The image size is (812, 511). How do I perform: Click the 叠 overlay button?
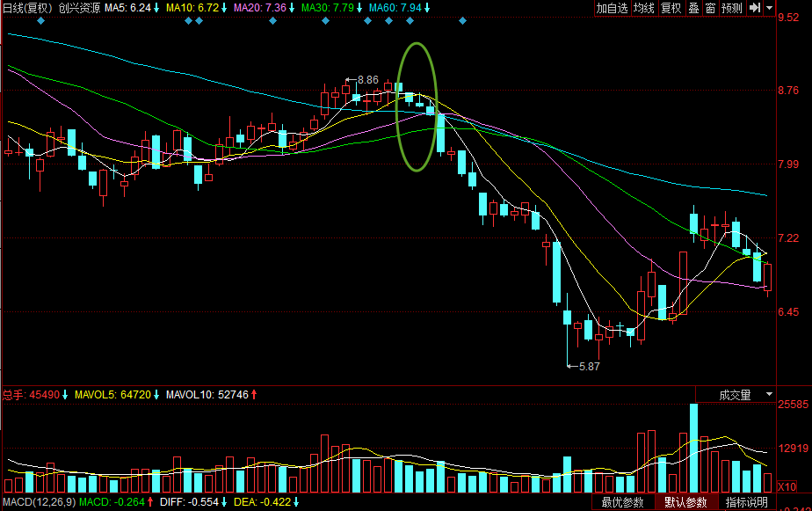(x=694, y=8)
